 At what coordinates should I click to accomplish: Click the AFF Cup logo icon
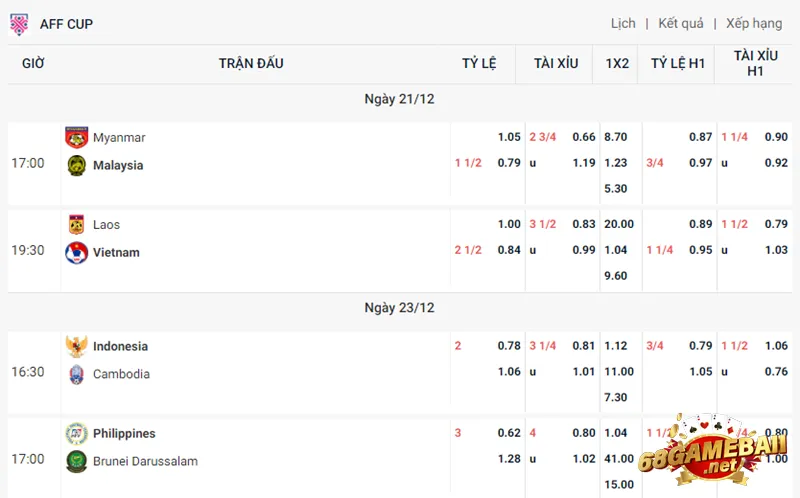(19, 23)
